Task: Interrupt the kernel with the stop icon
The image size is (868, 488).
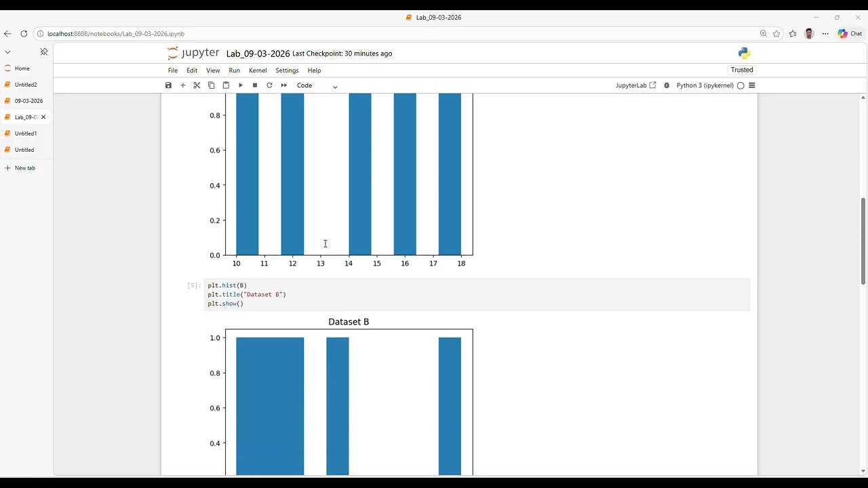Action: point(255,85)
